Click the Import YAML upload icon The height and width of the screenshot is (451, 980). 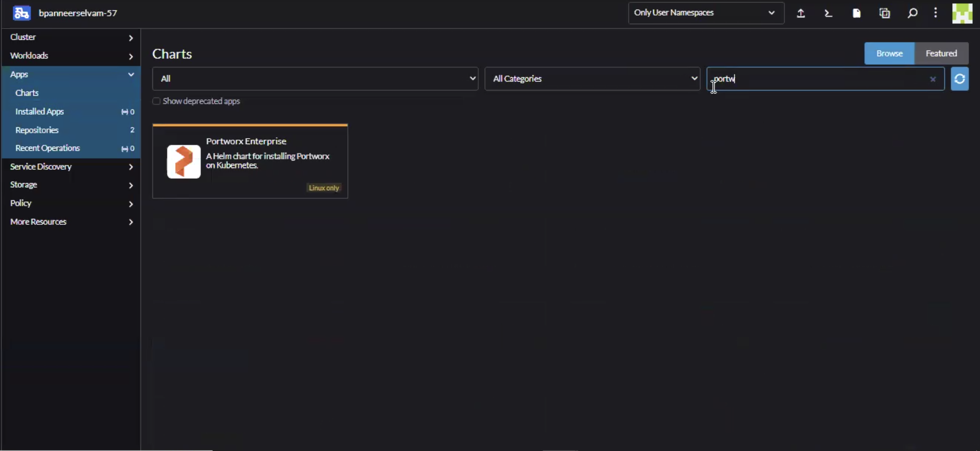pos(800,13)
